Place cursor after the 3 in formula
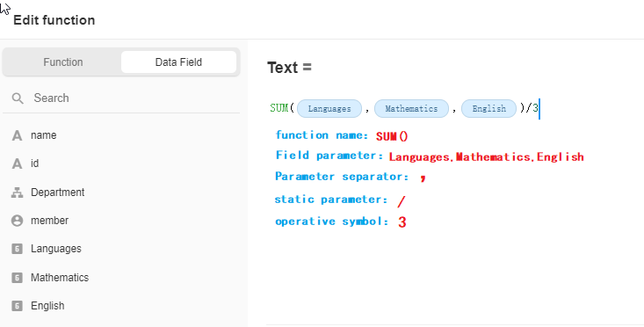 tap(539, 108)
